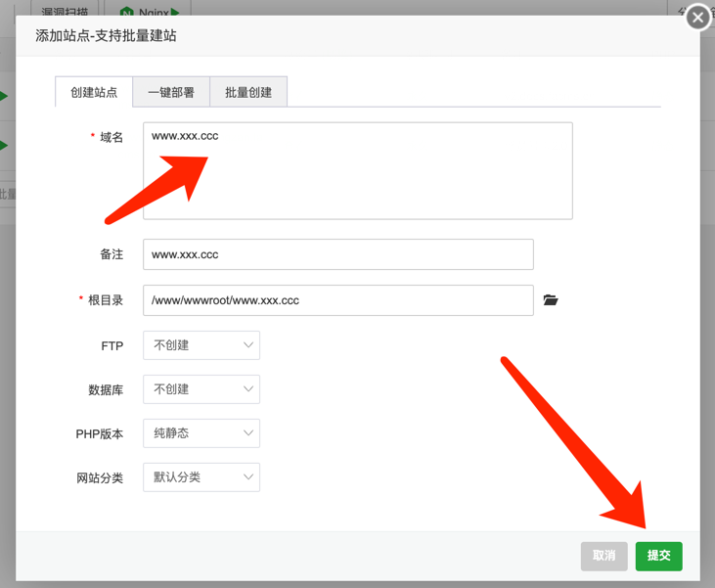
Task: Focus the 域名 domain text area
Action: click(x=357, y=171)
